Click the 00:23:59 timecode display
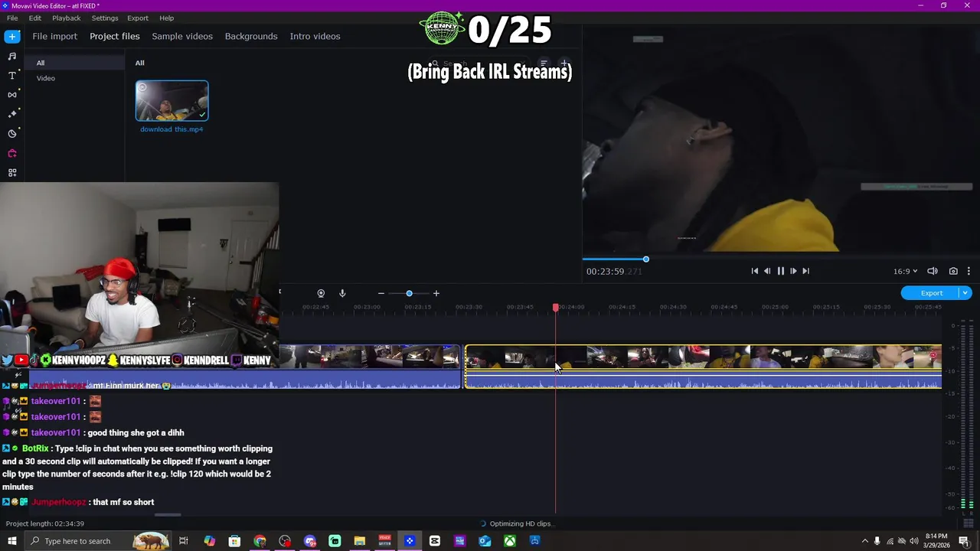 click(614, 271)
